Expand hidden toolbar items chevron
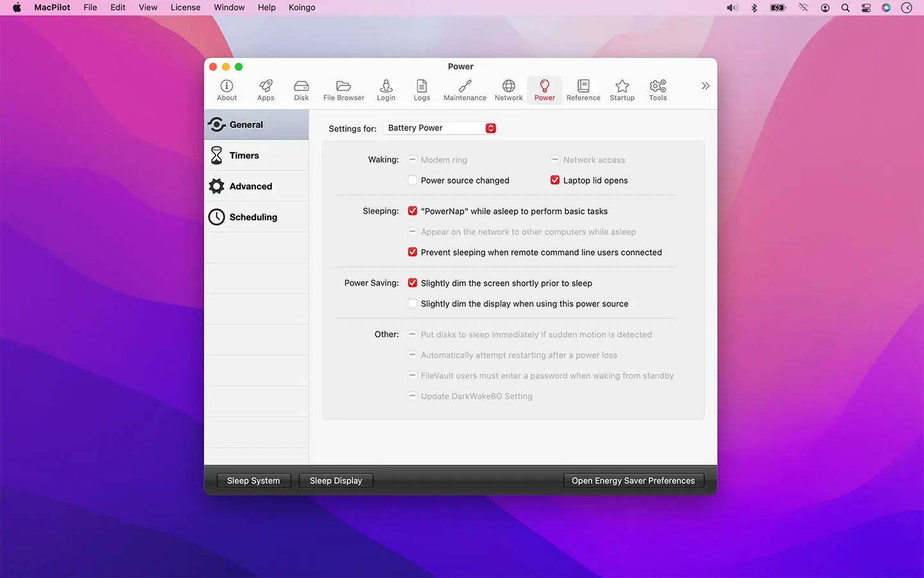Screen dimensions: 924x578 [705, 86]
